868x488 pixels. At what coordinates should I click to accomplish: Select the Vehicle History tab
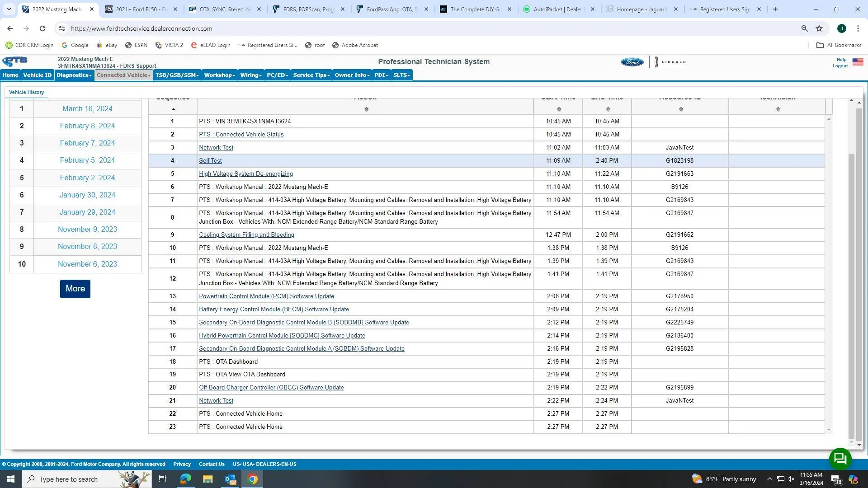coord(27,92)
